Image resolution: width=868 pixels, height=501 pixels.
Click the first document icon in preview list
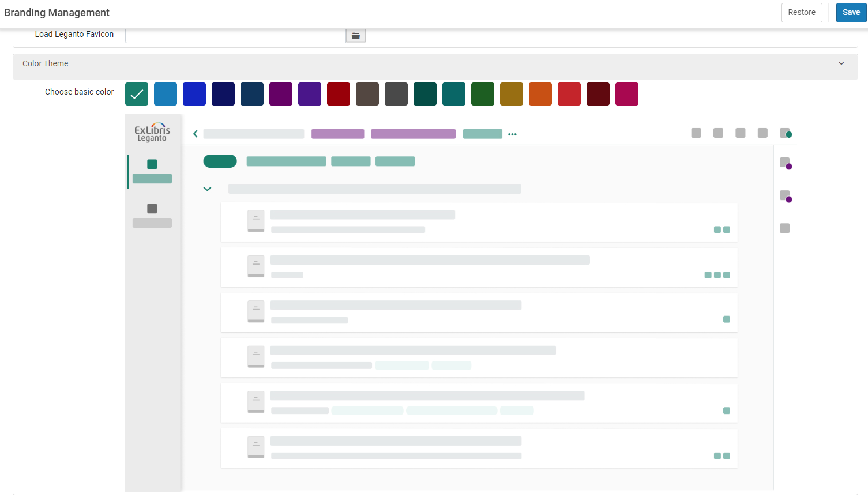point(255,221)
